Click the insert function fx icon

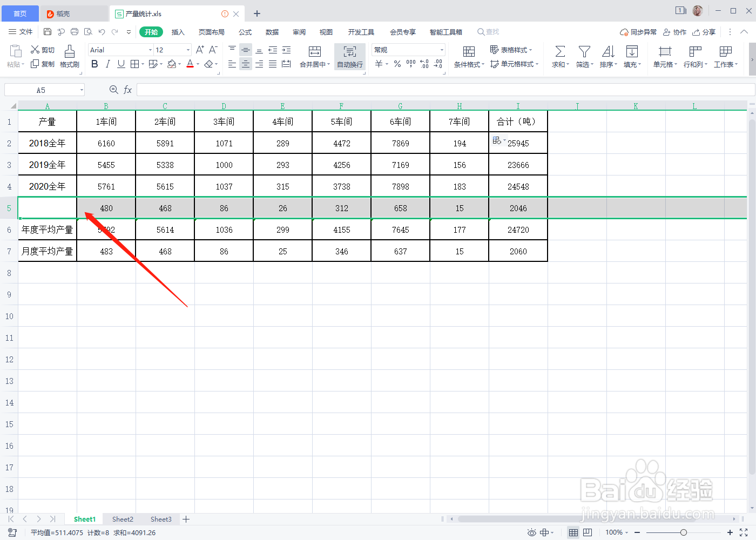pos(128,90)
